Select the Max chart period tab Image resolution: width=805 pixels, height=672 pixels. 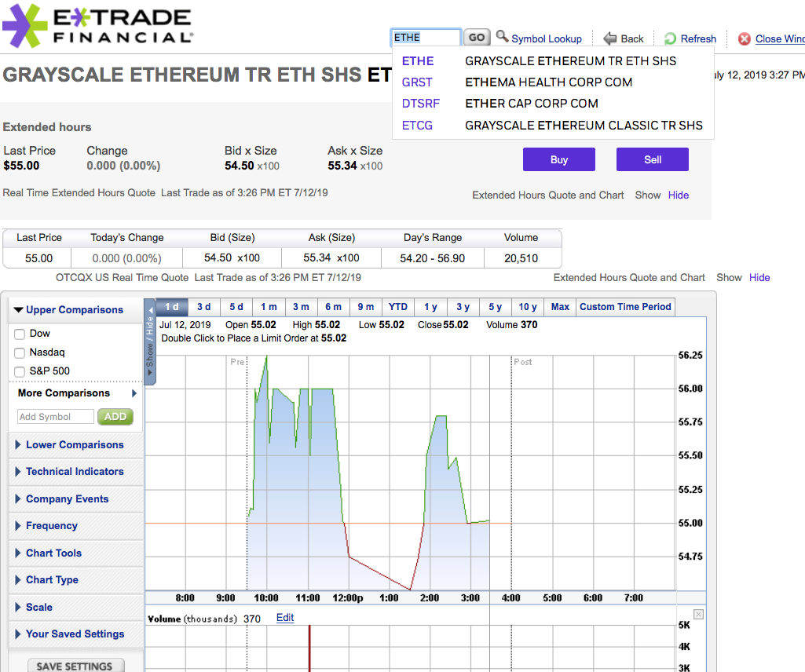point(560,306)
